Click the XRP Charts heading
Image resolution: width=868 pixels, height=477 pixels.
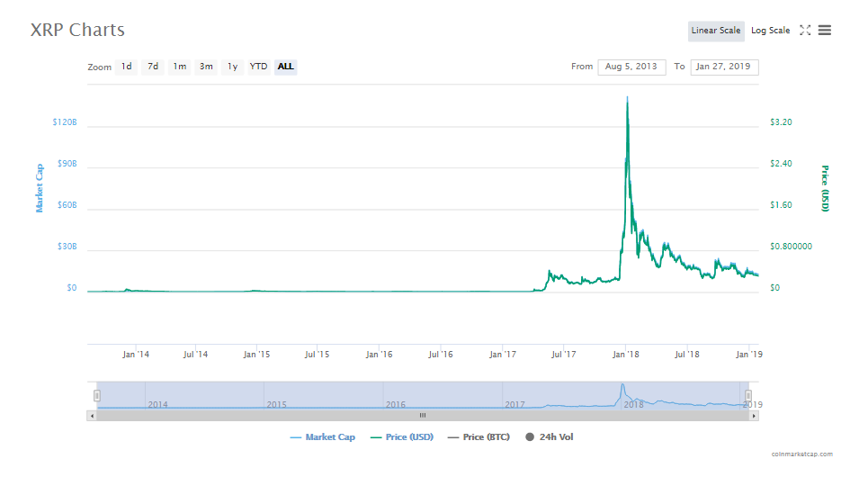(x=77, y=30)
